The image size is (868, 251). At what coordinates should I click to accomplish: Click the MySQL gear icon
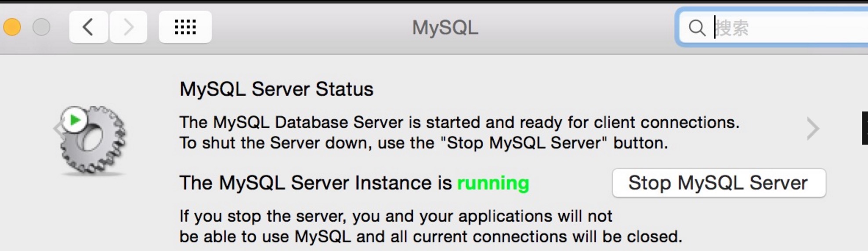coord(93,140)
